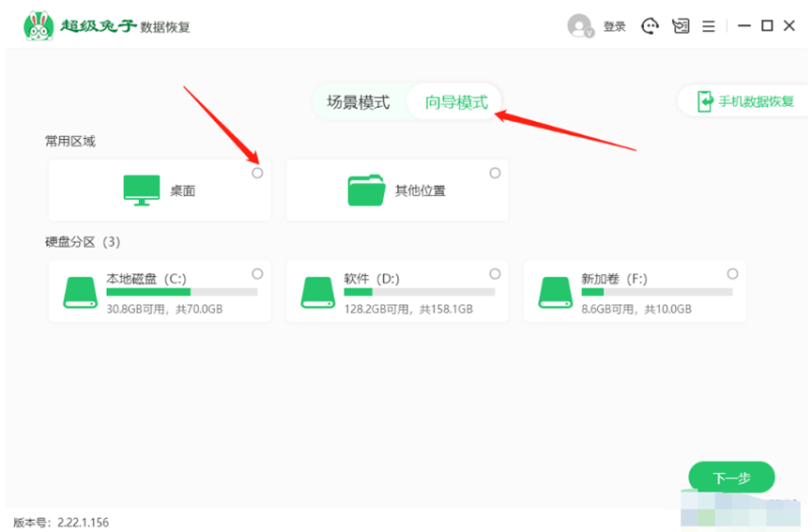Open the user avatar profile icon
This screenshot has height=532, width=812.
point(580,25)
